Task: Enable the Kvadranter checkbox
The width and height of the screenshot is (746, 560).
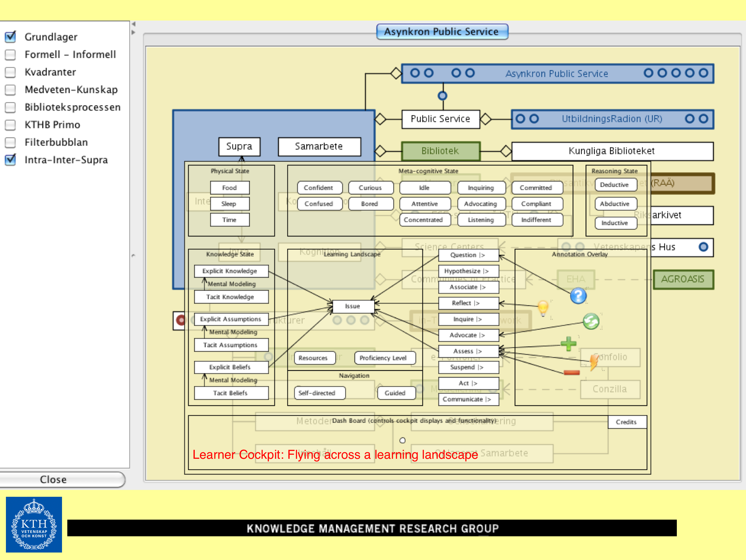Action: coord(11,72)
